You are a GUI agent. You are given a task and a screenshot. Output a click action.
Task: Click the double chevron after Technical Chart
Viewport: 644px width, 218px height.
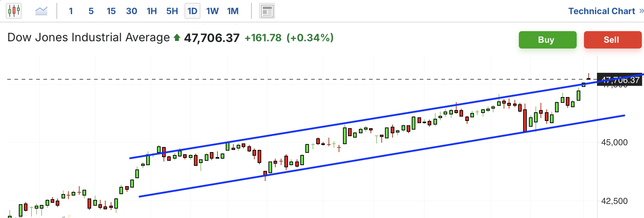click(641, 11)
